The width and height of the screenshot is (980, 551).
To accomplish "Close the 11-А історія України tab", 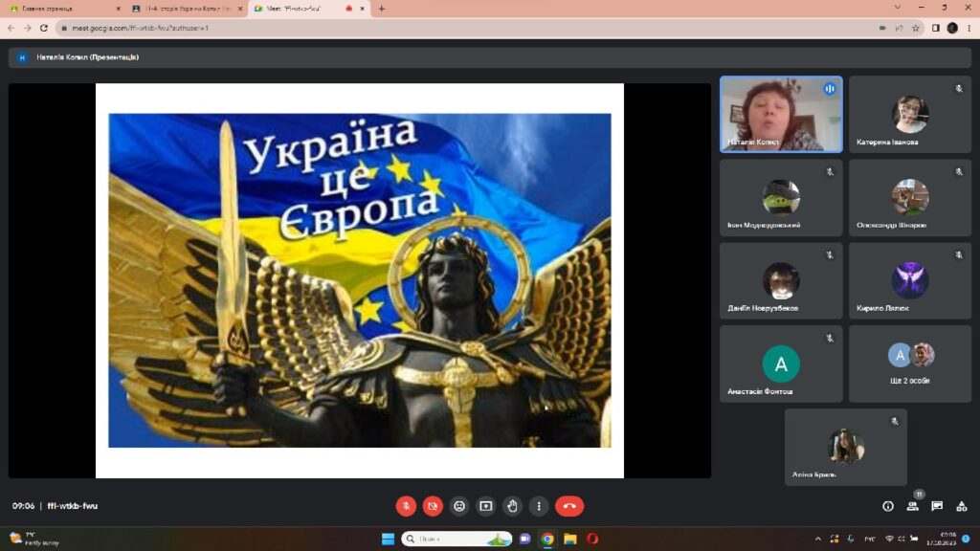I will (240, 9).
